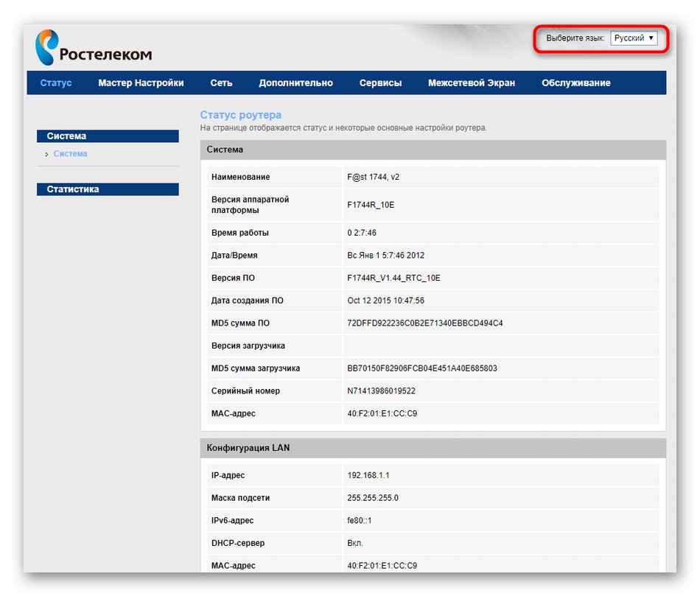
Task: Select serial number N71413986019522
Action: [381, 391]
